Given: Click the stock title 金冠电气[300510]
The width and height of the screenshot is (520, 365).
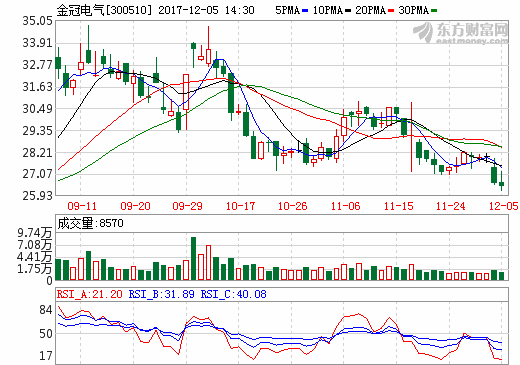Looking at the screenshot, I should coord(104,10).
